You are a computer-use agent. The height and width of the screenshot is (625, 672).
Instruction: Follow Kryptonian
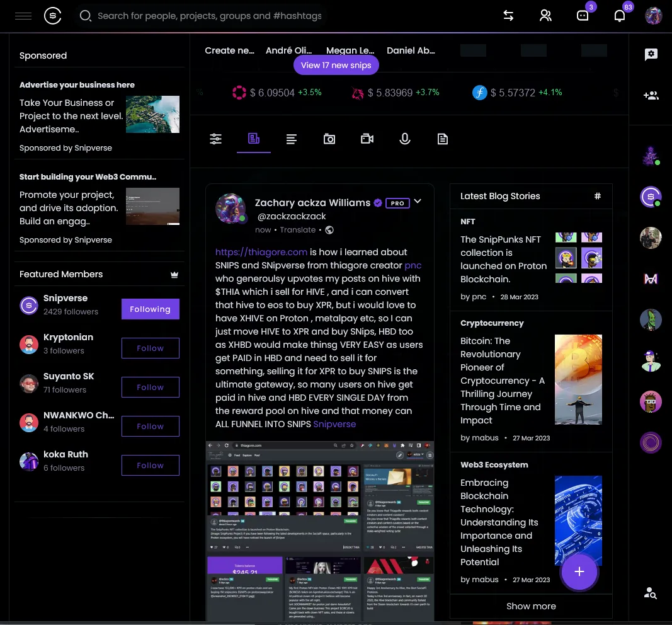[x=151, y=348]
